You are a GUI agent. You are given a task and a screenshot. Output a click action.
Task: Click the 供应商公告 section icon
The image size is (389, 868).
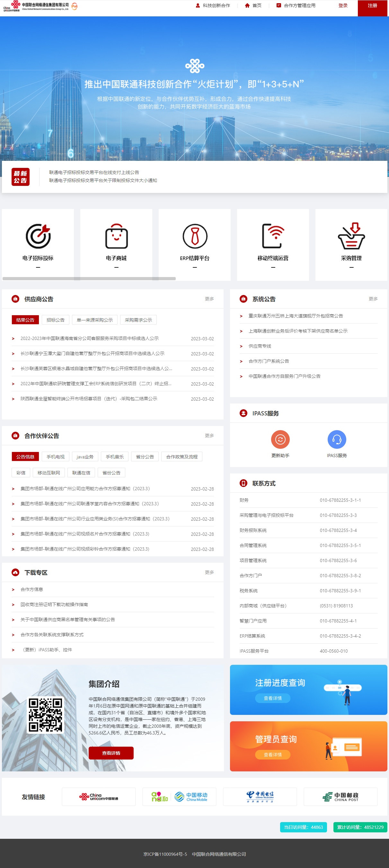tap(15, 299)
